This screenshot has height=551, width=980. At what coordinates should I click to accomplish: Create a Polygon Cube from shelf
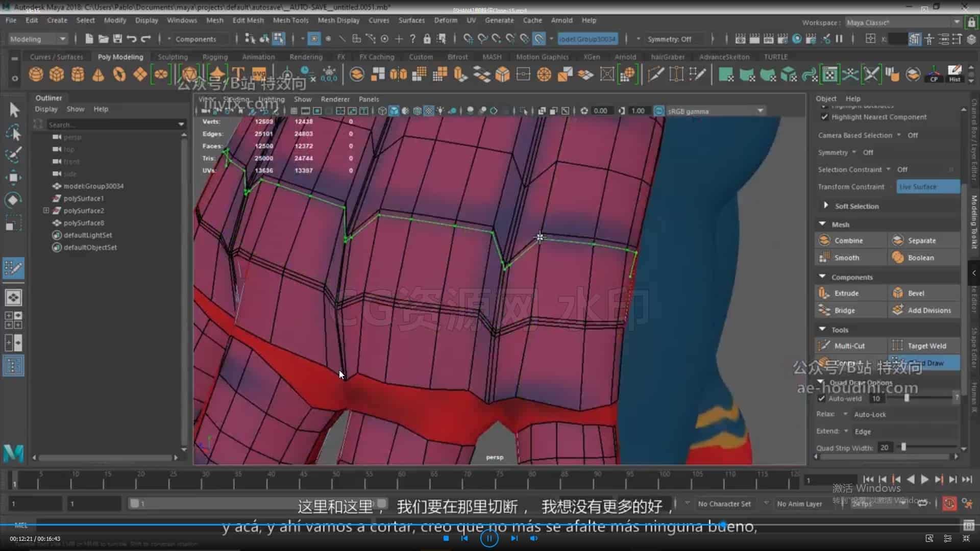(57, 74)
